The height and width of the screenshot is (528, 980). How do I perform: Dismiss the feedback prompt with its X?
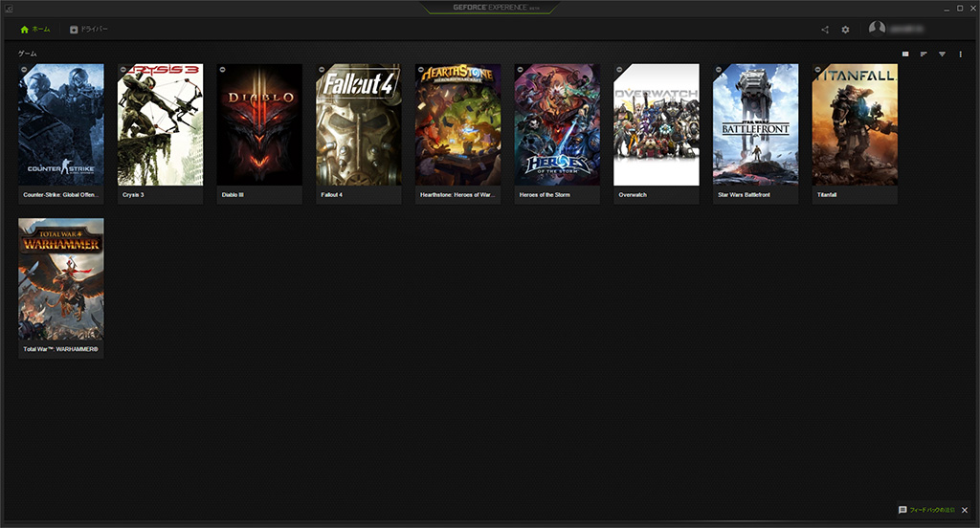(965, 511)
